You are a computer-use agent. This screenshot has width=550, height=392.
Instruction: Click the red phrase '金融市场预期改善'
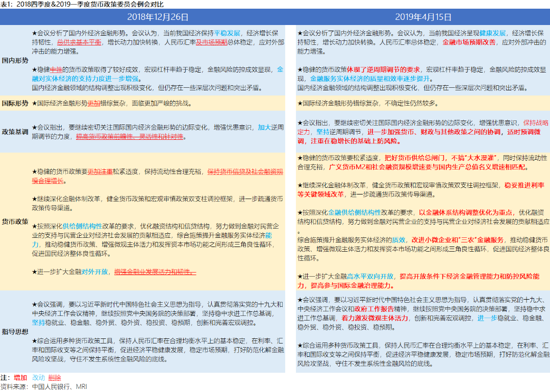(x=469, y=42)
